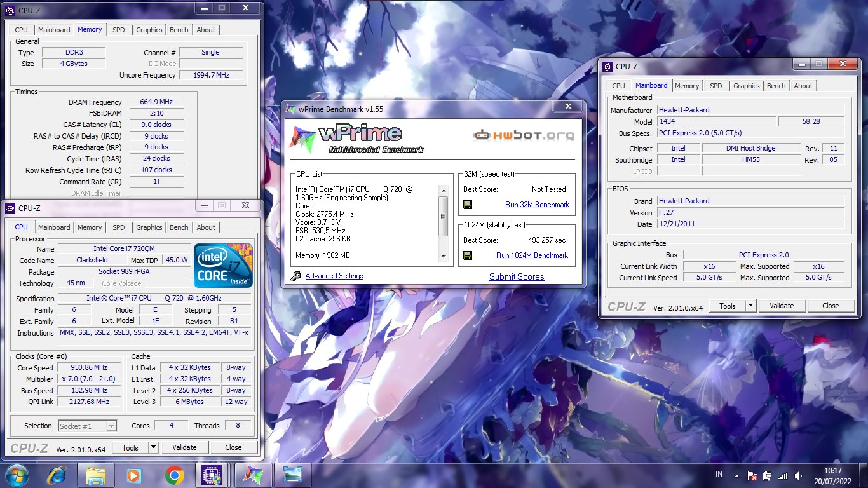The height and width of the screenshot is (488, 868).
Task: Open Bench tab in the CPU-Z processor window
Action: tap(179, 227)
